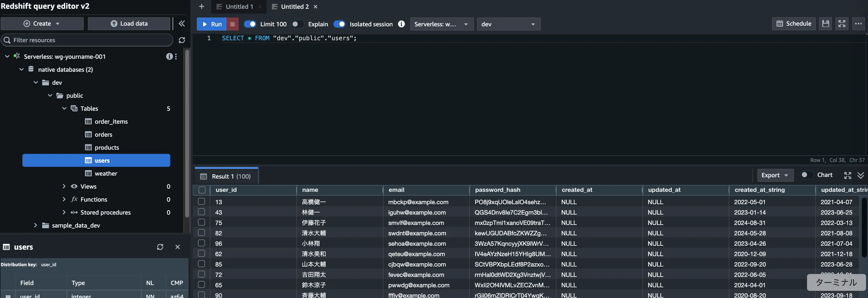Enable the Explain toggle

(x=297, y=24)
